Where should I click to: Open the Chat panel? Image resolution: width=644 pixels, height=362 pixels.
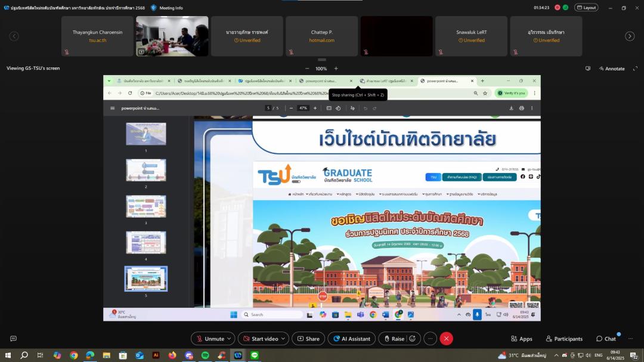606,339
